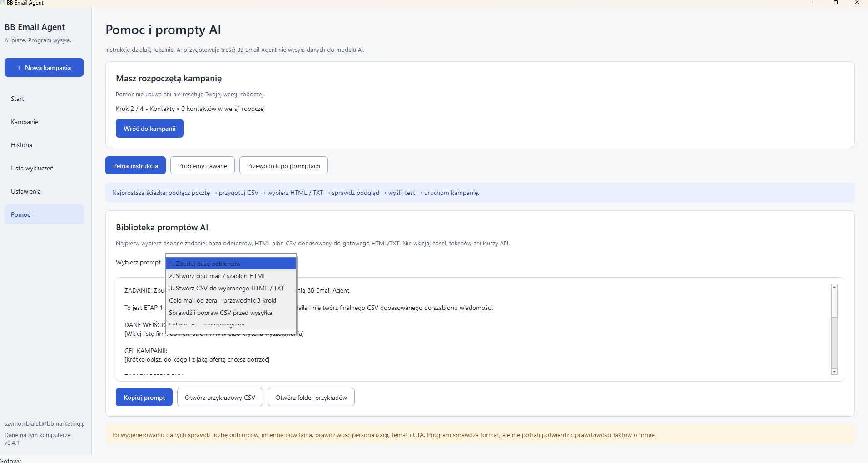Open Lista wykluczeń in the sidebar
868x463 pixels.
(44, 168)
